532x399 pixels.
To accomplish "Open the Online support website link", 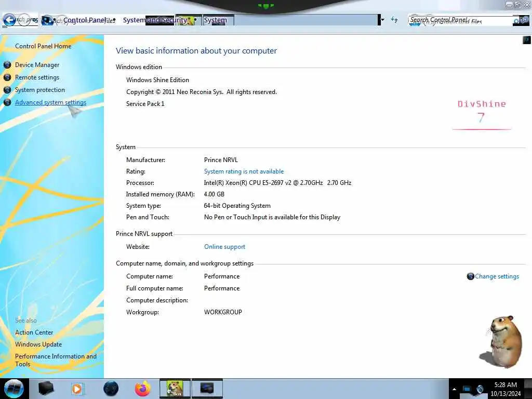I will pyautogui.click(x=224, y=247).
